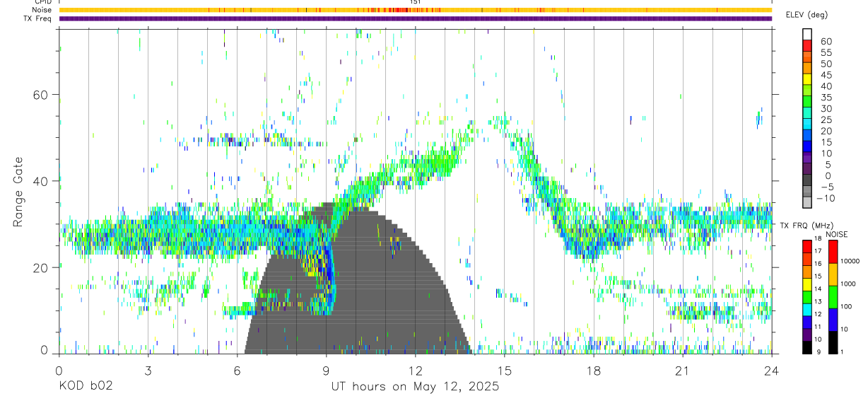Screen dimensions: 868x401
Task: Click the ELEV scale value 30
Action: click(x=826, y=108)
